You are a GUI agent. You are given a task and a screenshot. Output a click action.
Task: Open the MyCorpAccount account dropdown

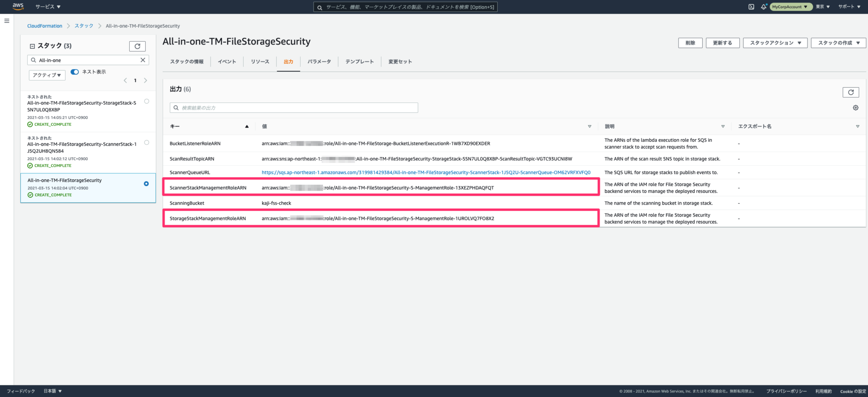click(791, 6)
